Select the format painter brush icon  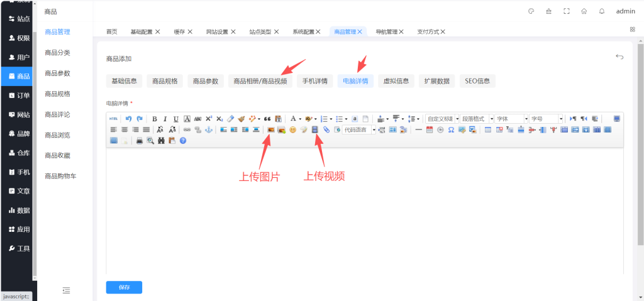(x=241, y=119)
